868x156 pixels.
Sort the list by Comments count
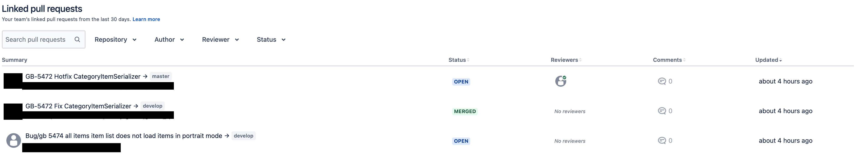click(x=668, y=60)
